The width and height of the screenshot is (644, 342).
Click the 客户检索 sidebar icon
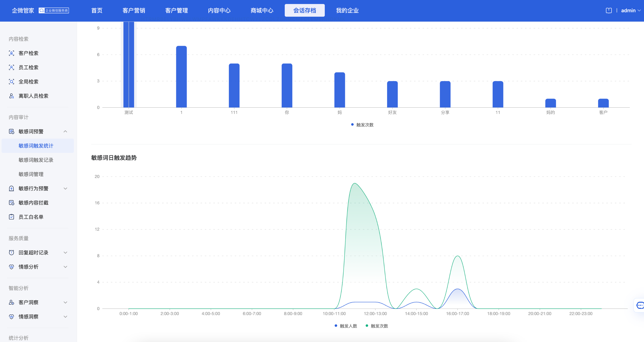[12, 53]
